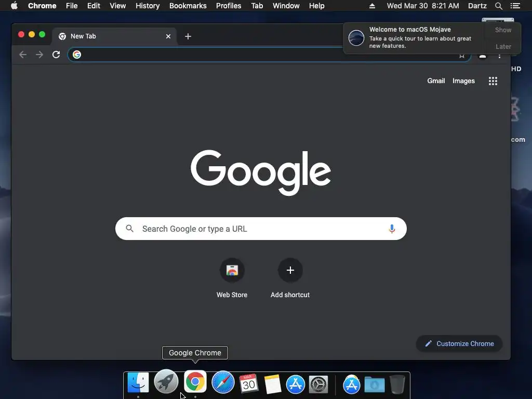
Task: Open a new tab with the plus icon
Action: point(188,36)
